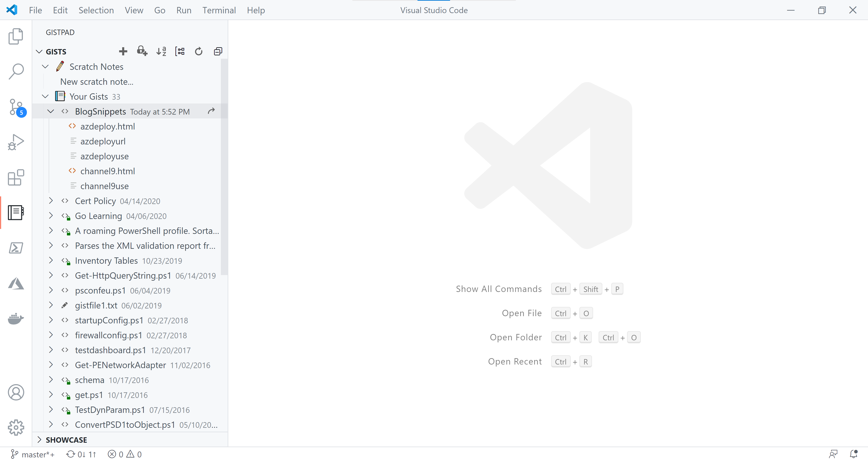Screen dimensions: 868x461
Task: Click the gists list vertical scrollbar
Action: pyautogui.click(x=224, y=167)
